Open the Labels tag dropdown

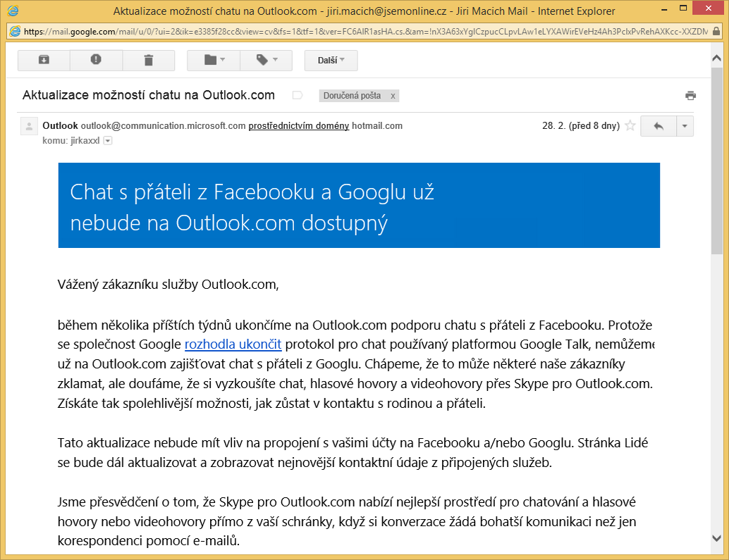(267, 61)
